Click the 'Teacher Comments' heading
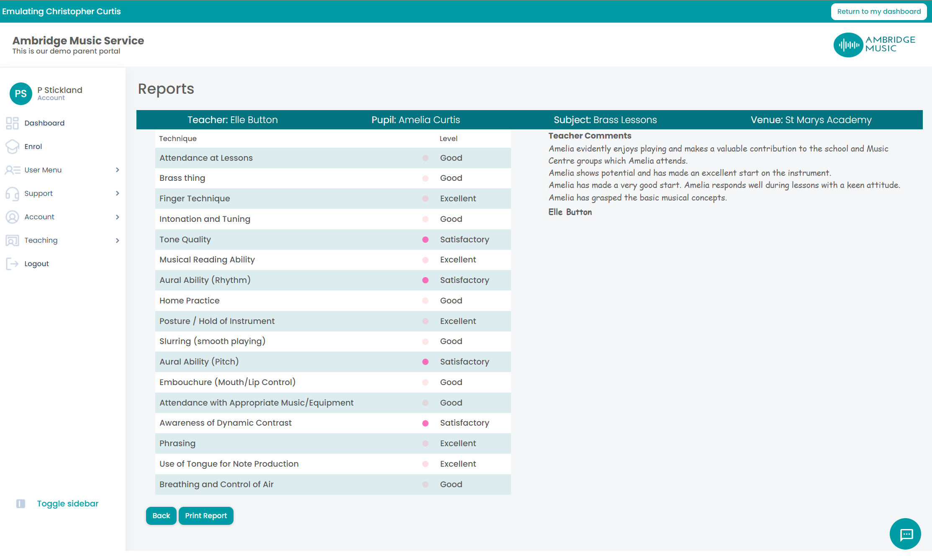 pyautogui.click(x=590, y=136)
